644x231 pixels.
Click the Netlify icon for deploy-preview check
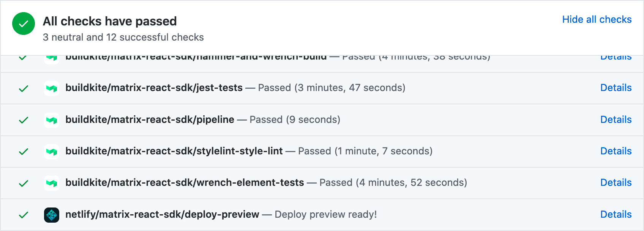[x=51, y=214]
